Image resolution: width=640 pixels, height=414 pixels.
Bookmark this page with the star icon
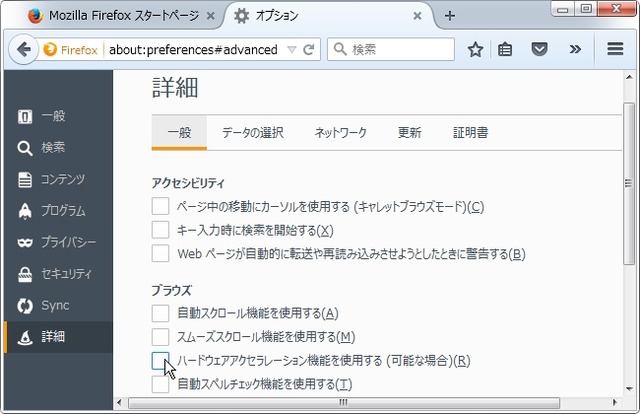coord(475,50)
